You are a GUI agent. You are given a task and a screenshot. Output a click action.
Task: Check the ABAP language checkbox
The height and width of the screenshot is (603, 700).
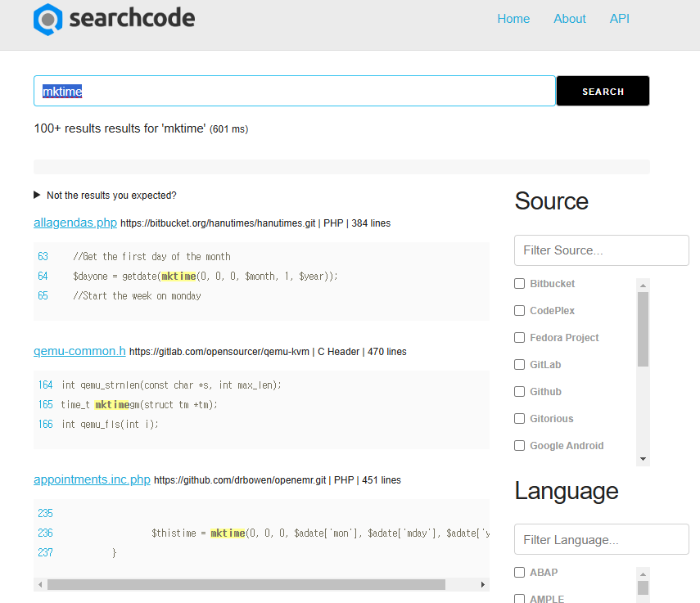pos(519,572)
